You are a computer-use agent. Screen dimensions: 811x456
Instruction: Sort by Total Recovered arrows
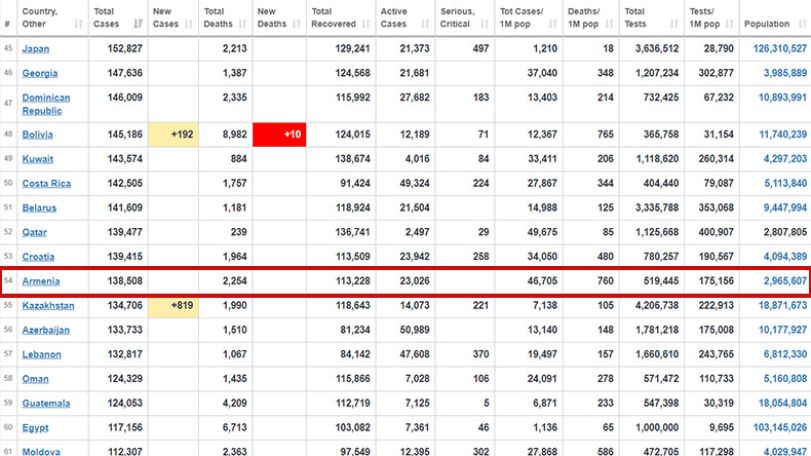(x=366, y=24)
